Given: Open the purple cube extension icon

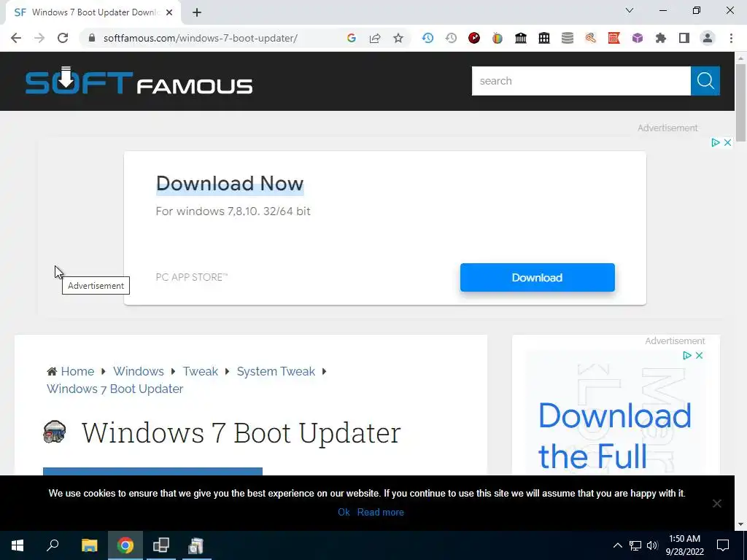Looking at the screenshot, I should tap(638, 38).
